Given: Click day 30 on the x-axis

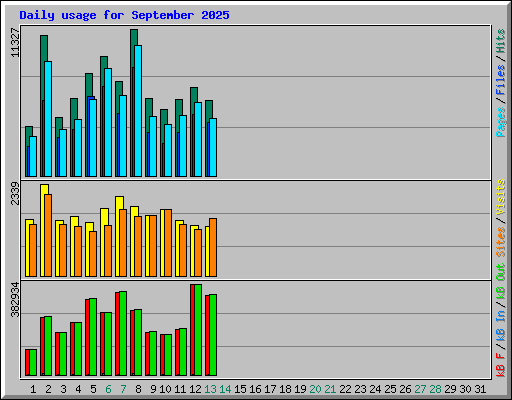Looking at the screenshot, I should 465,389.
